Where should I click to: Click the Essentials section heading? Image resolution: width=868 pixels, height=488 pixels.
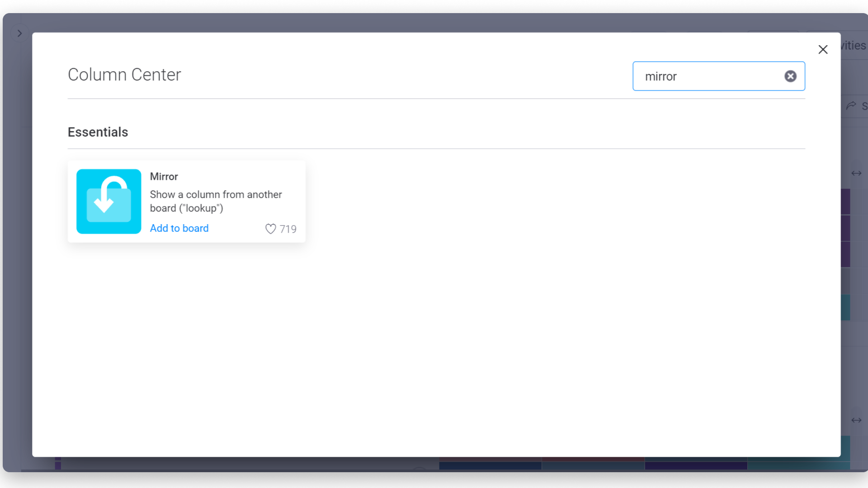98,132
